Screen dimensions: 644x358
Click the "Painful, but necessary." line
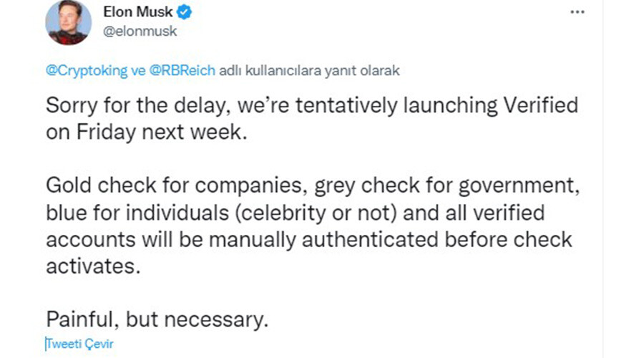[x=157, y=319]
